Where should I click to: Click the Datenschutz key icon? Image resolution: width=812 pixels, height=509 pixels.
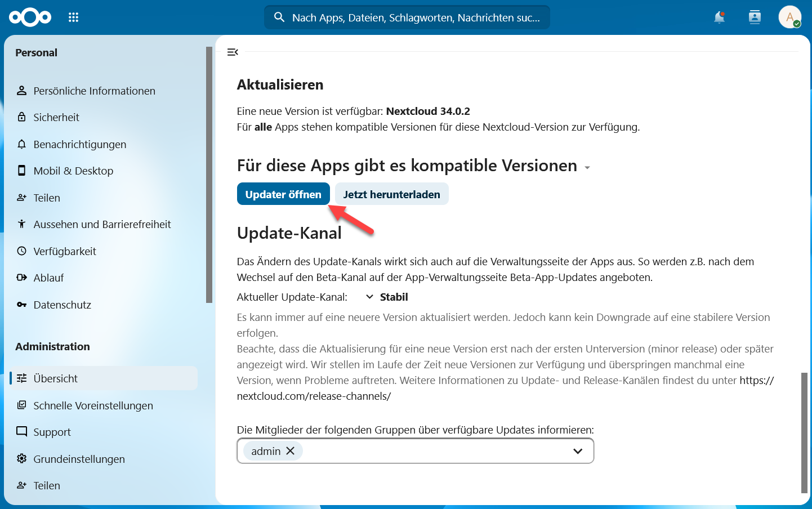coord(21,305)
